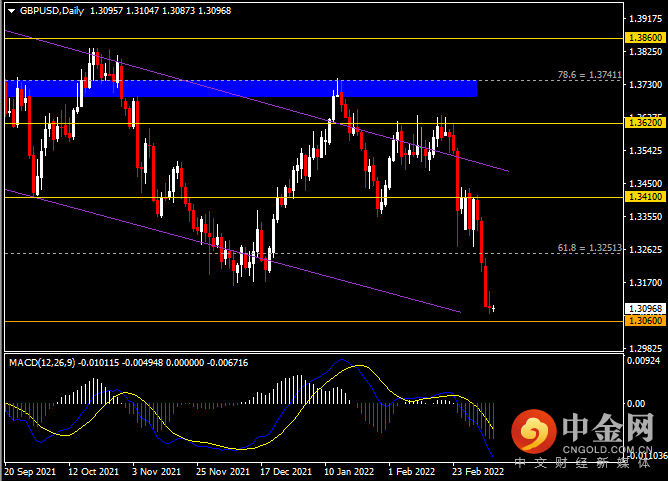Click the MACD scale value 0.00924
This screenshot has height=481, width=668.
point(644,361)
